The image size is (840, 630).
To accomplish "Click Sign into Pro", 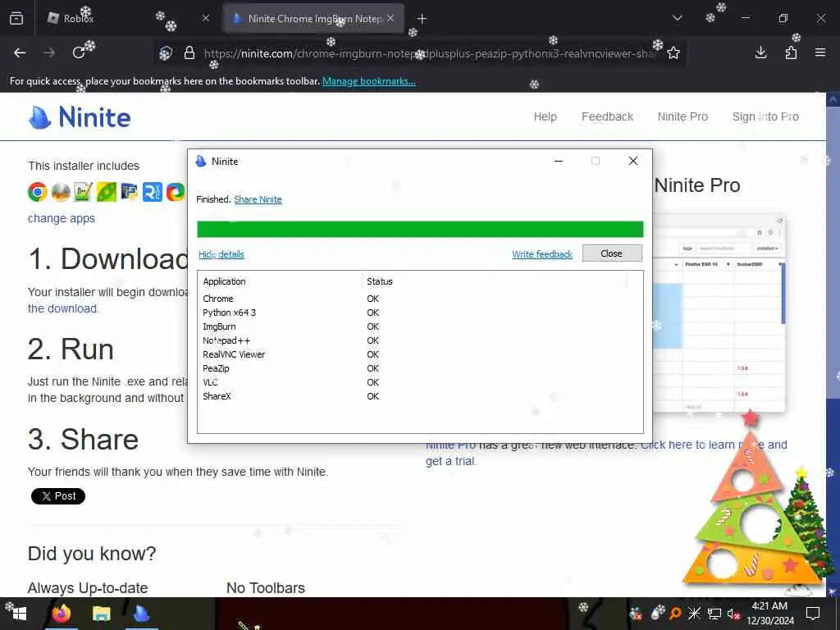I will (765, 116).
